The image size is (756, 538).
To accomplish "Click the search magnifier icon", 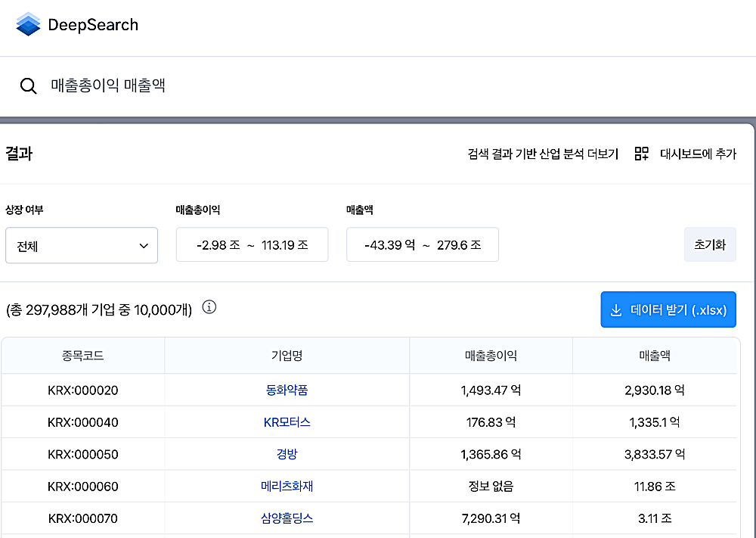I will (29, 86).
